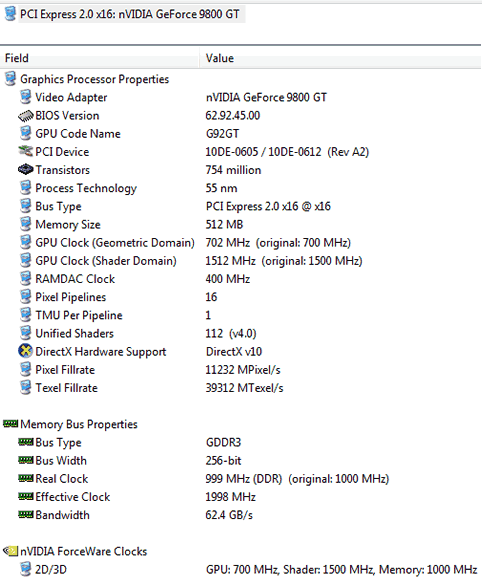Select RAMDAC Clock value 400 MHz
Screen dimensions: 482x586
point(228,279)
